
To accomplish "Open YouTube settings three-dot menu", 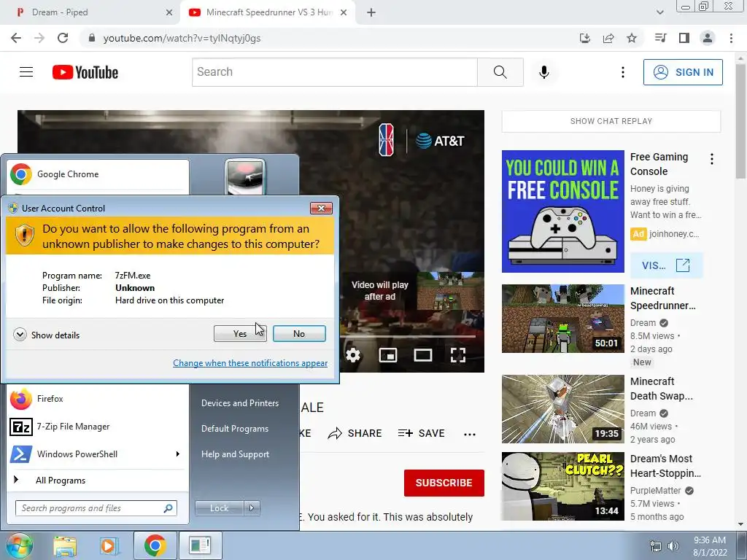I will click(623, 72).
